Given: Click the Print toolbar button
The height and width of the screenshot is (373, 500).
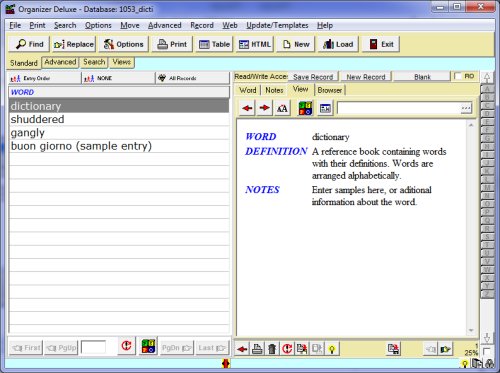Looking at the screenshot, I should point(172,44).
